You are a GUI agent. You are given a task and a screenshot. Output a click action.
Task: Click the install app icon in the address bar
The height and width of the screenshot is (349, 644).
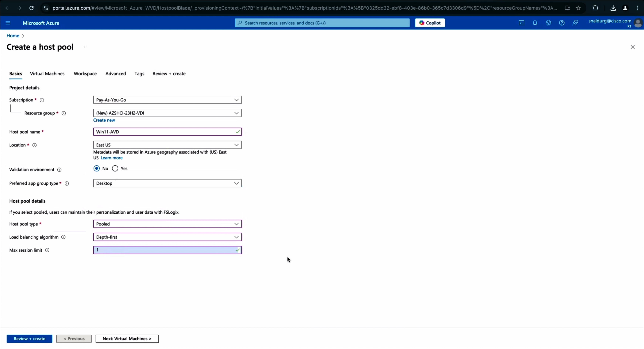click(567, 8)
